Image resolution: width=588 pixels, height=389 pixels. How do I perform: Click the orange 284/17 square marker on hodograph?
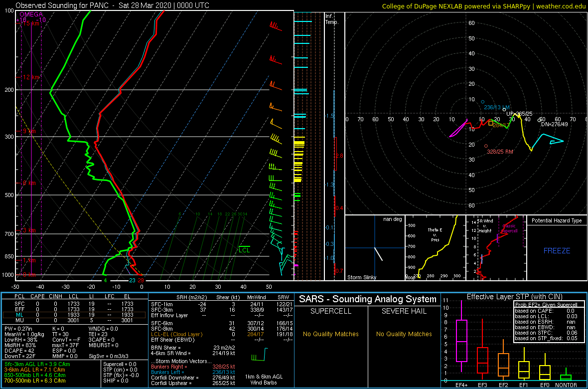coord(491,123)
